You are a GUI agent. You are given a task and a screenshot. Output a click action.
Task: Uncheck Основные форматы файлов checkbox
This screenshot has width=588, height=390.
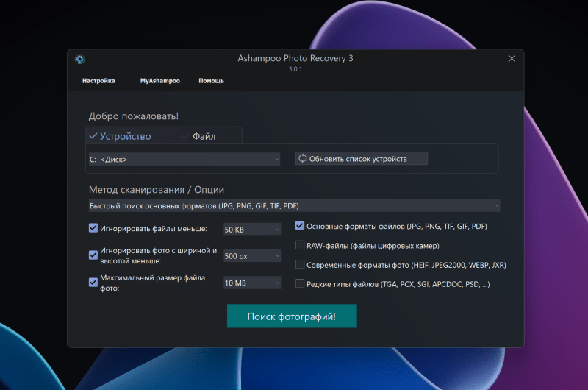pos(300,226)
